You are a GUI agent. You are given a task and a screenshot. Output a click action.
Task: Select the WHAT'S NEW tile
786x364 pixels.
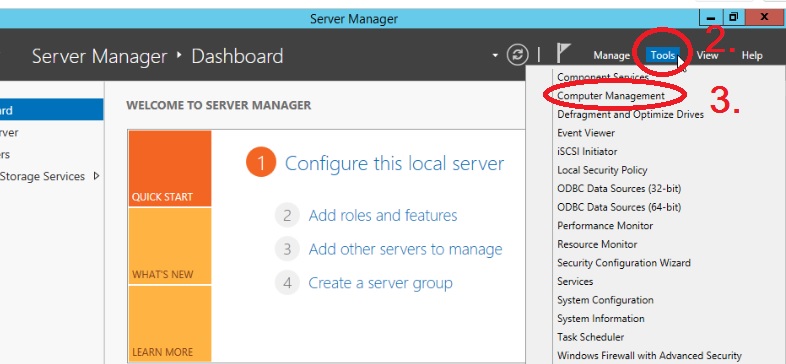click(x=169, y=246)
